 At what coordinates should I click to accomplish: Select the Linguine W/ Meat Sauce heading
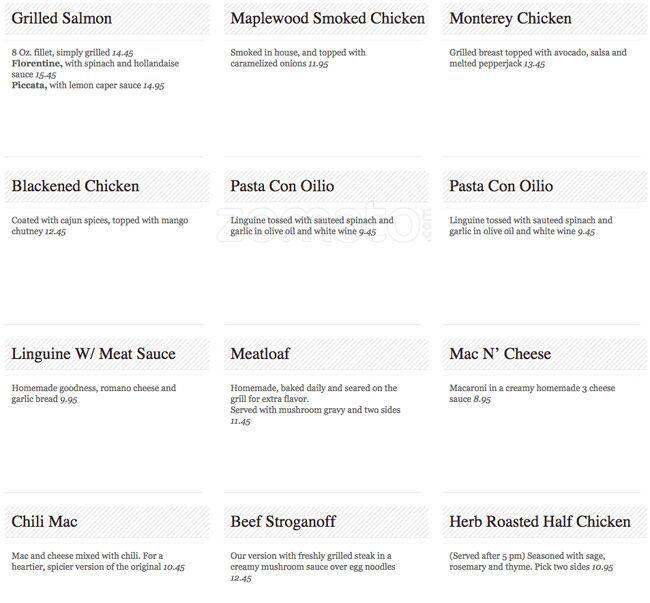pyautogui.click(x=94, y=354)
